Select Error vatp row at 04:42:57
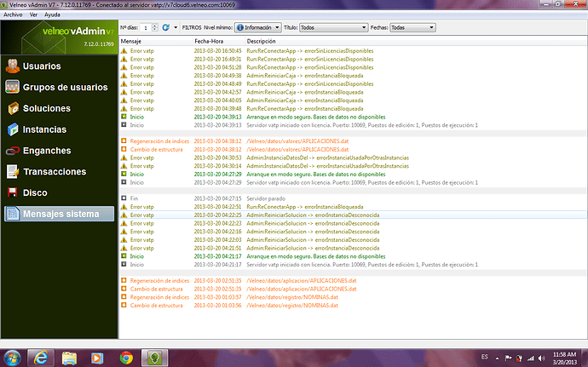This screenshot has height=367, width=588. pos(353,92)
